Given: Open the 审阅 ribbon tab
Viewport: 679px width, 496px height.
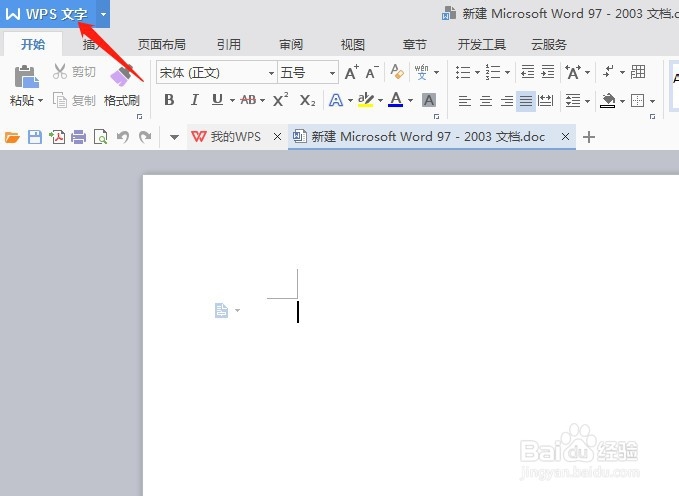Looking at the screenshot, I should 291,44.
